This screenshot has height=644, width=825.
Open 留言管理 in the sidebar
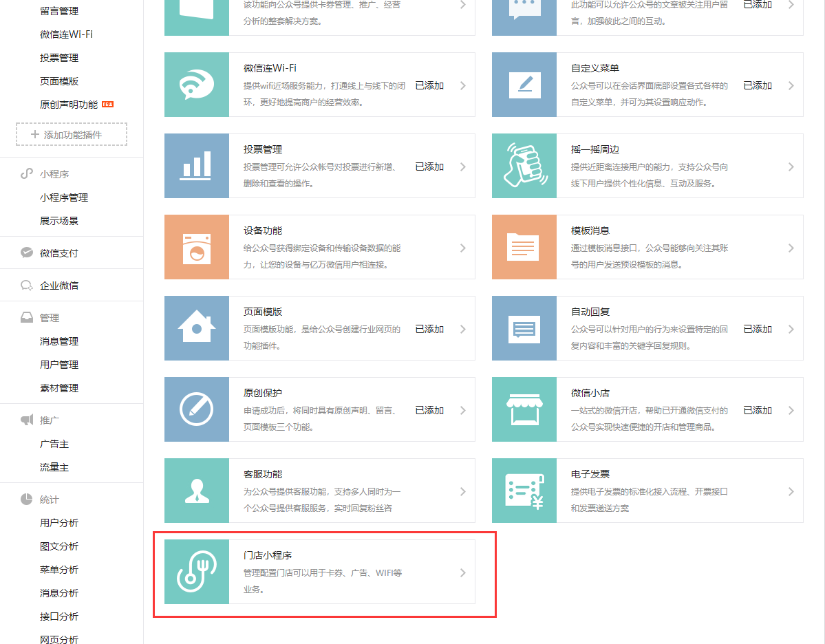[59, 10]
